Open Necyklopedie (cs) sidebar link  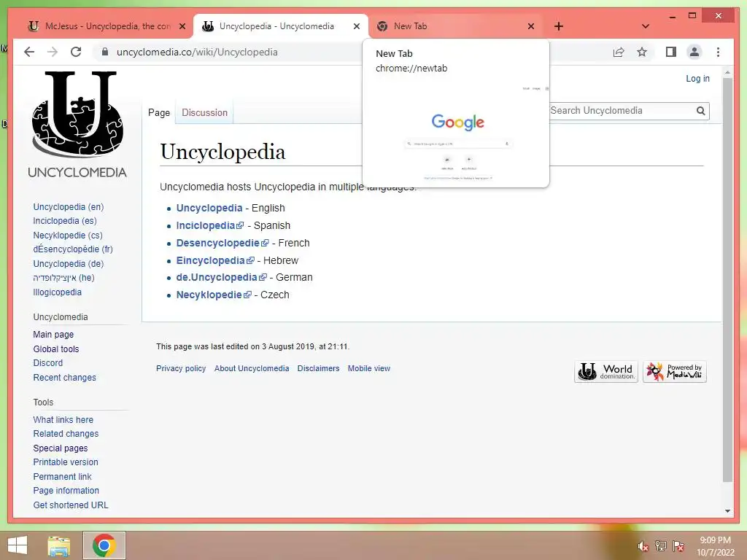pyautogui.click(x=68, y=236)
